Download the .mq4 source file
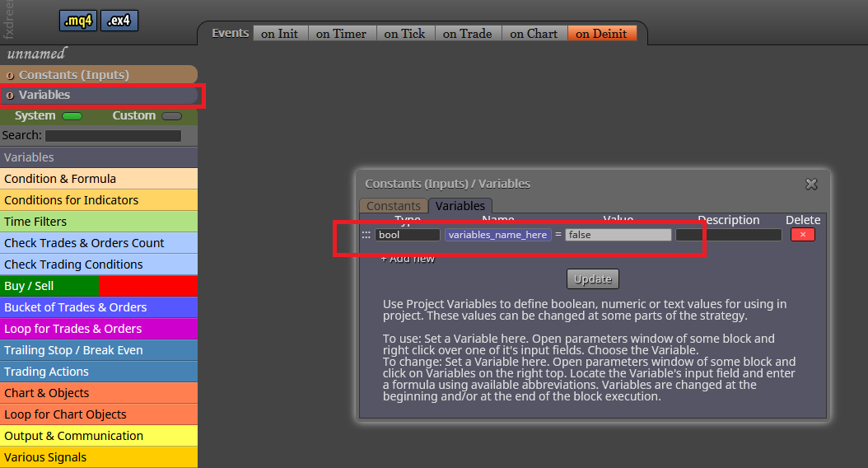This screenshot has width=868, height=468. [x=78, y=21]
